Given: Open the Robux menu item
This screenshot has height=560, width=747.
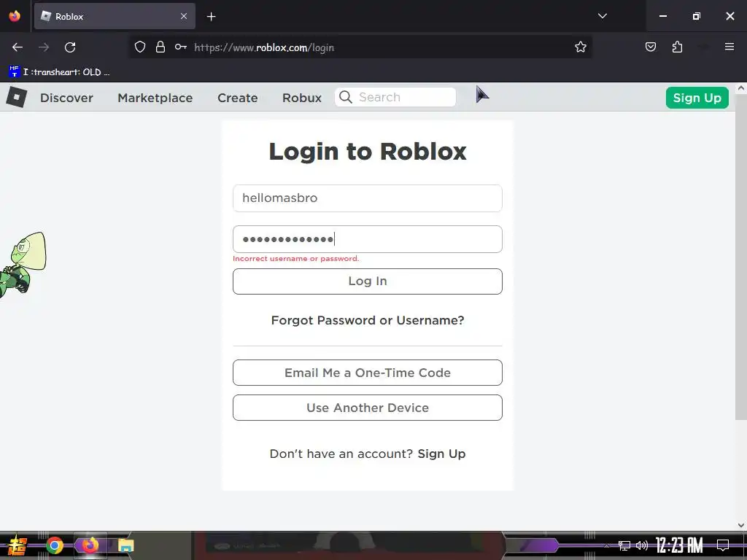Looking at the screenshot, I should pos(301,98).
